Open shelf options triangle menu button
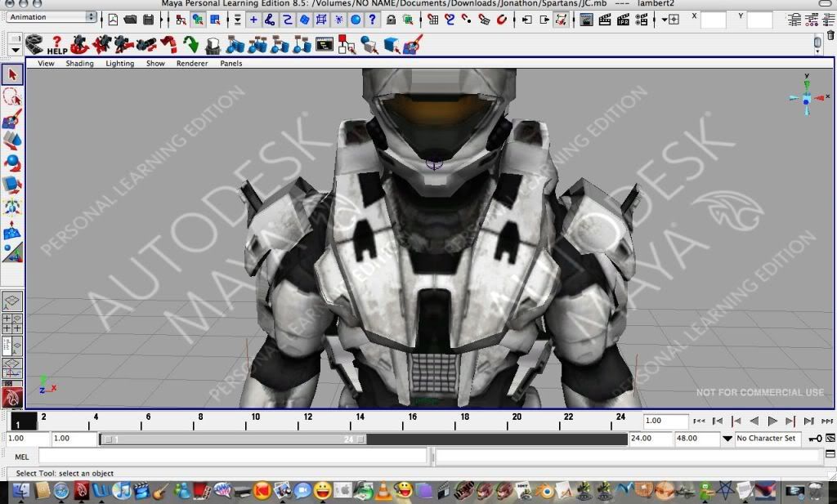This screenshot has height=504, width=837. click(x=16, y=50)
